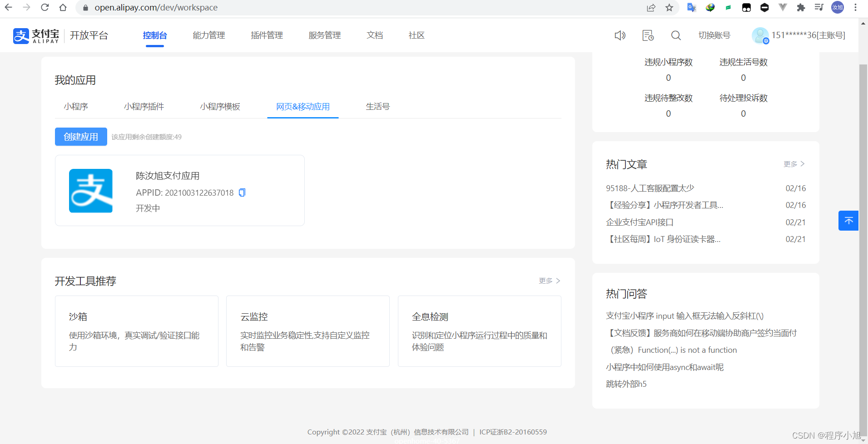This screenshot has width=868, height=444.
Task: Open the 151******36[主账号] account menu
Action: (808, 35)
